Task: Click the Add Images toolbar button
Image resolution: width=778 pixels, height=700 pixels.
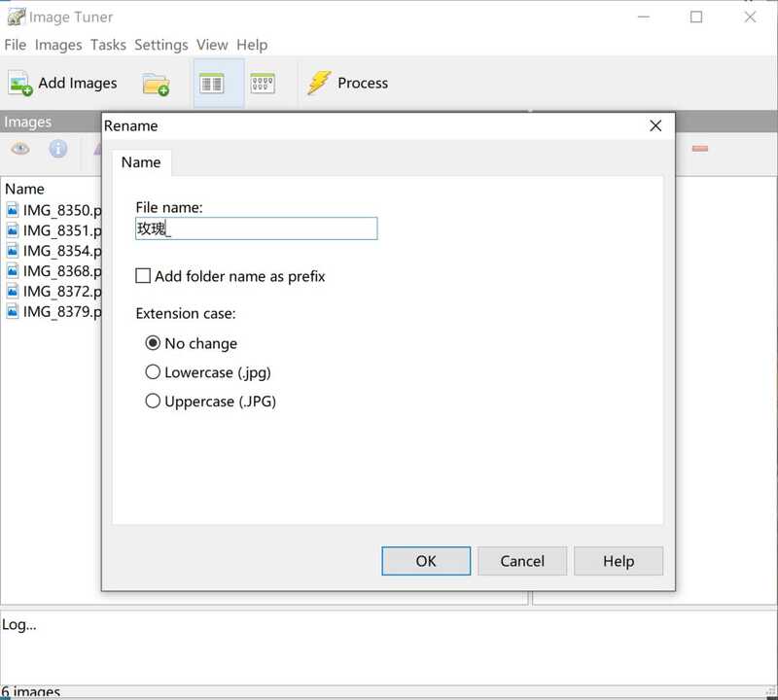Action: pos(63,84)
